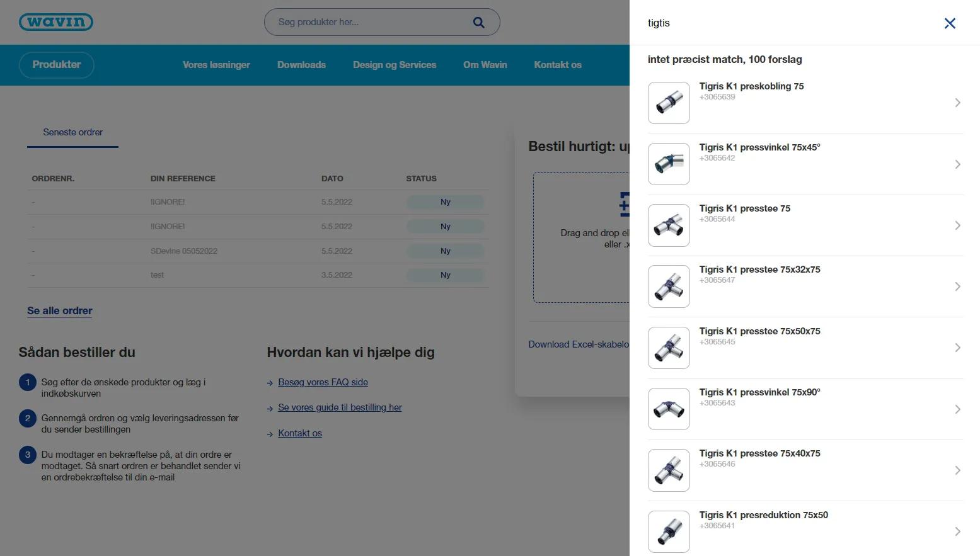Click Download Excel-skabelon link
Image resolution: width=980 pixels, height=556 pixels.
[579, 344]
